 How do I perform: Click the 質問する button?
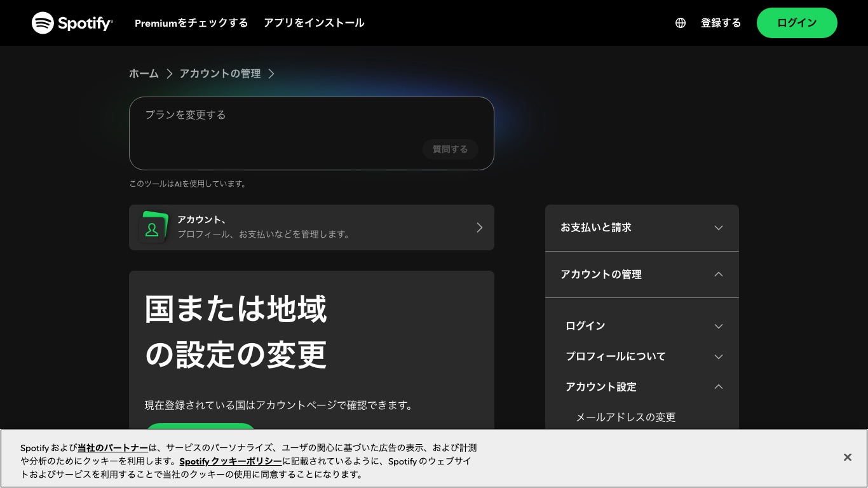coord(451,149)
